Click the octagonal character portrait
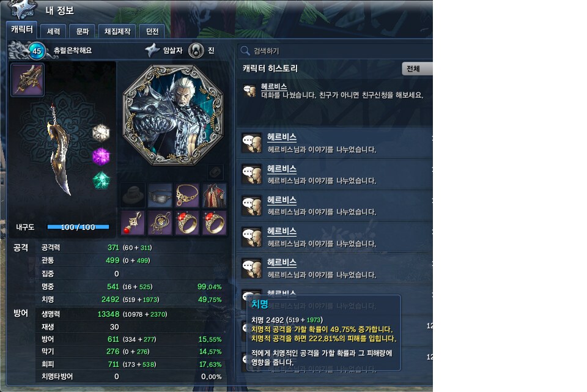The height and width of the screenshot is (392, 587). 173,115
